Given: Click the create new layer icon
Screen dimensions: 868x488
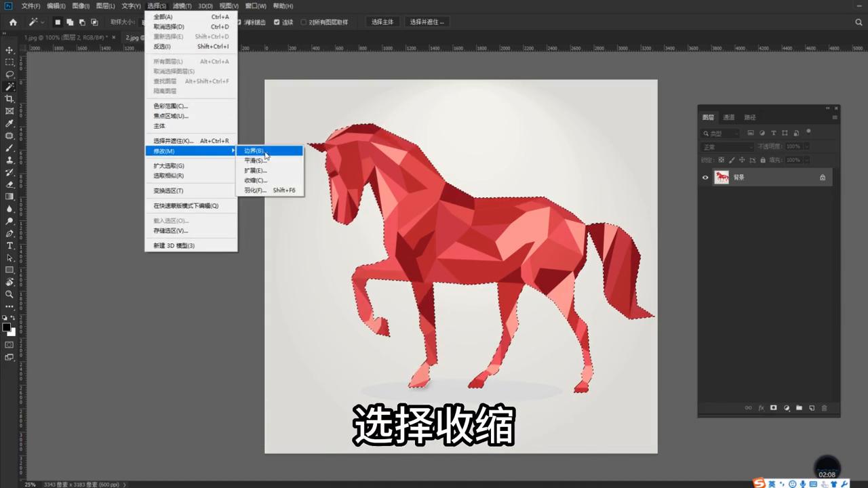Looking at the screenshot, I should point(812,408).
